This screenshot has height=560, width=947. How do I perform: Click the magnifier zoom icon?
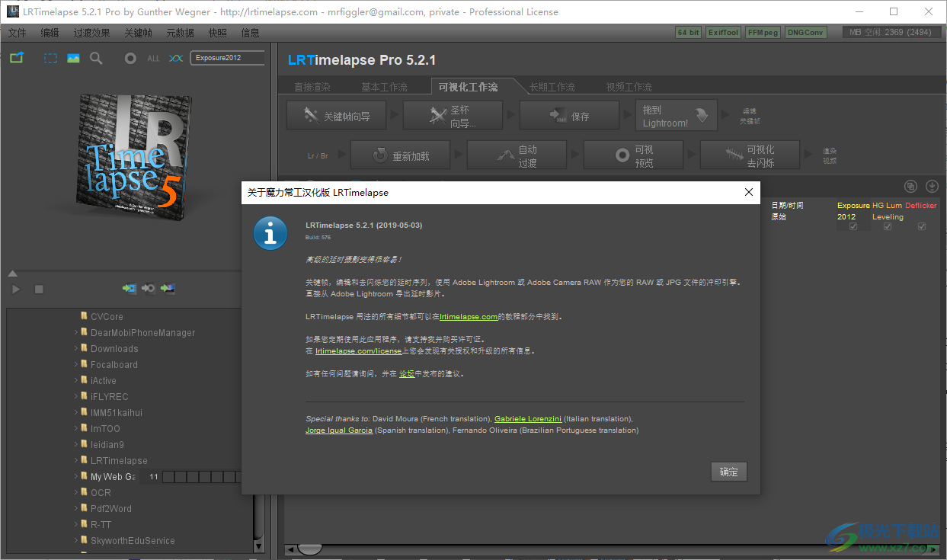pos(96,58)
